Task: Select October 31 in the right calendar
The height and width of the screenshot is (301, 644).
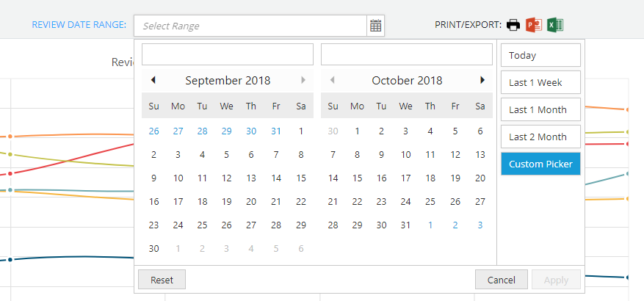Action: (406, 225)
